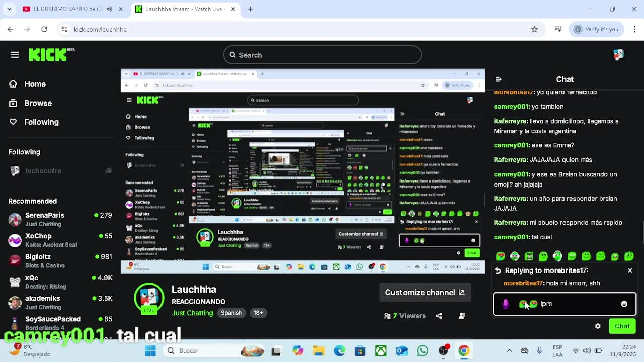This screenshot has height=362, width=644.
Task: Click camrey001 username in the last chat message
Action: pyautogui.click(x=511, y=237)
